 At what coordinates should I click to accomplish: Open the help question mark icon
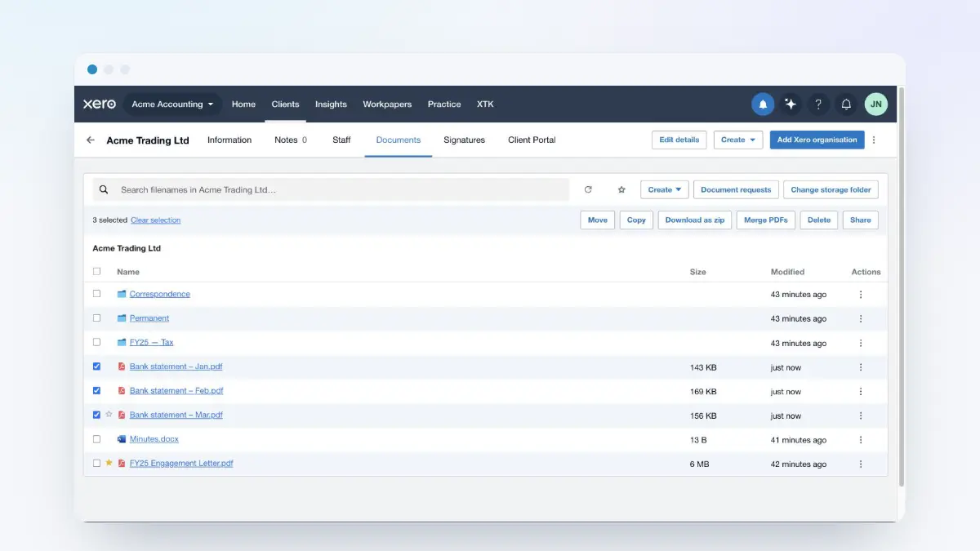pyautogui.click(x=818, y=104)
